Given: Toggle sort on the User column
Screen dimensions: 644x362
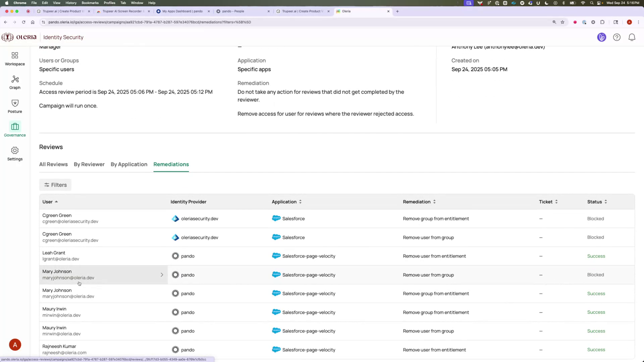Looking at the screenshot, I should coord(56,201).
